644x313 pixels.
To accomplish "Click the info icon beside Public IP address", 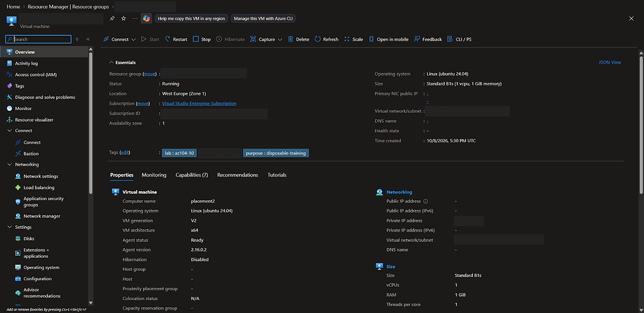I will pyautogui.click(x=426, y=201).
